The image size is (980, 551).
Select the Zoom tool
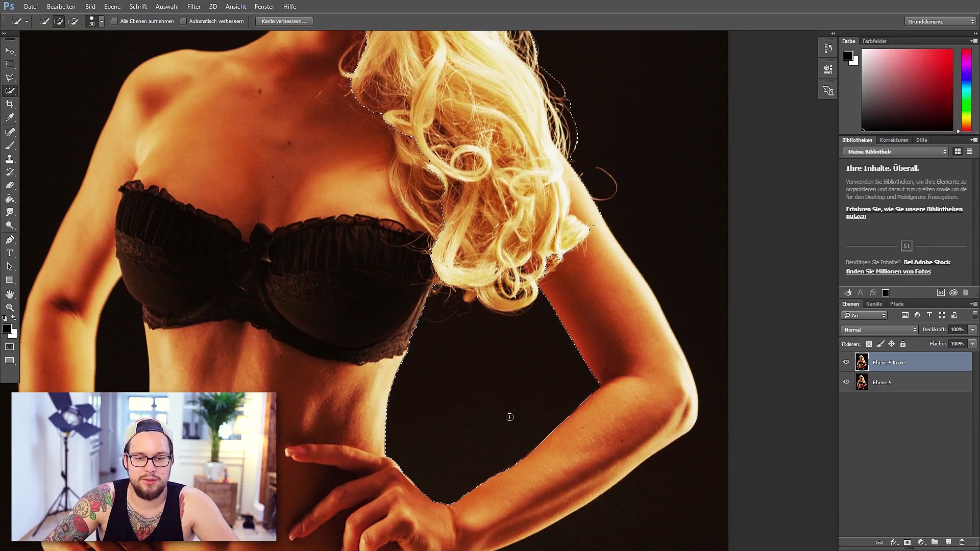click(10, 307)
